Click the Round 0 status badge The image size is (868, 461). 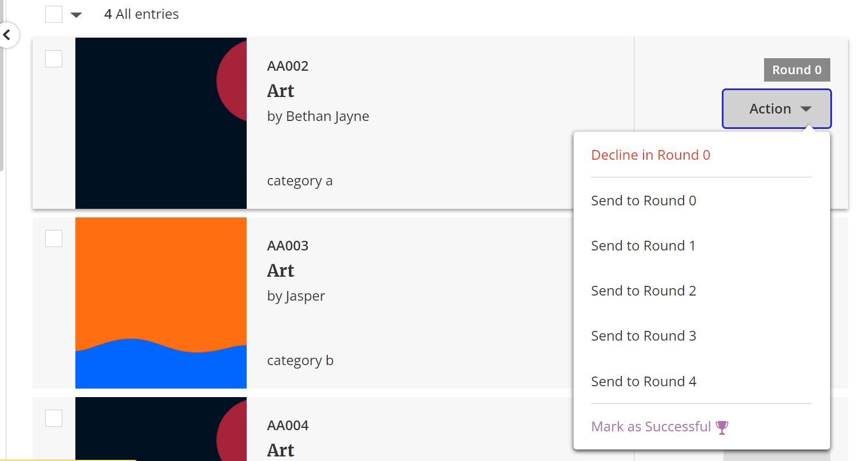tap(797, 70)
